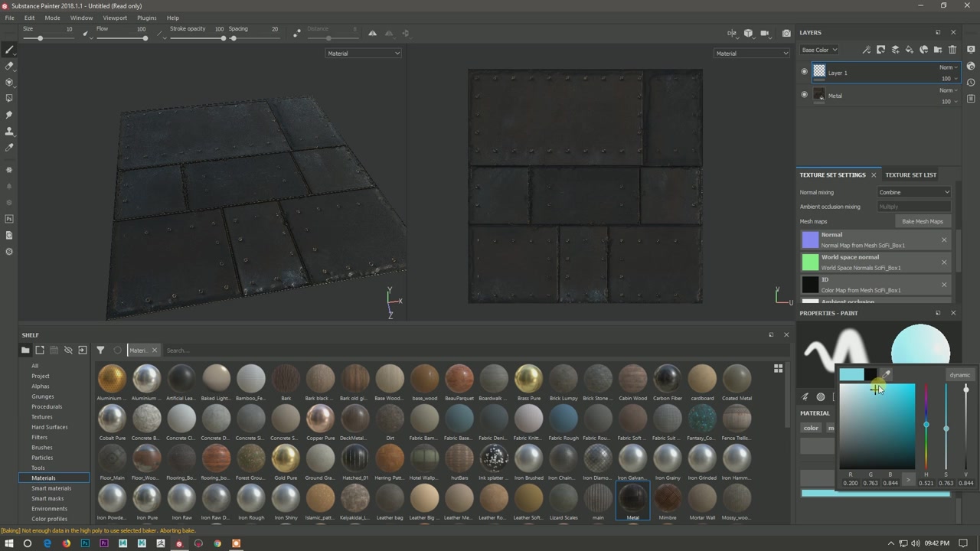The width and height of the screenshot is (980, 551).
Task: Select the Material picker eyedropper tool
Action: tap(9, 147)
